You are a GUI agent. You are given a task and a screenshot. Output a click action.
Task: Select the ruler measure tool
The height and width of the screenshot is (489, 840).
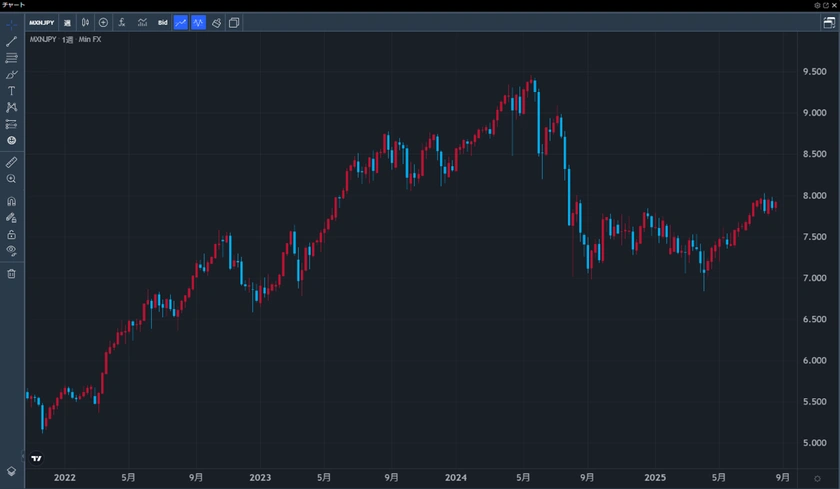(x=11, y=161)
